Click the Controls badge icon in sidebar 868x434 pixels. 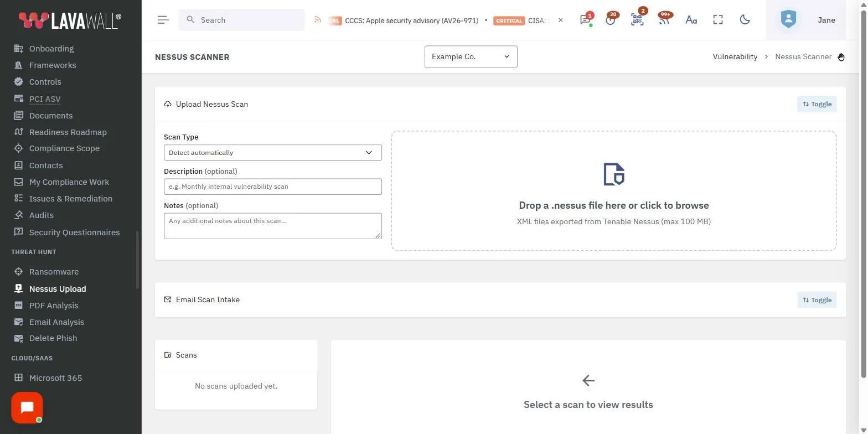click(18, 82)
